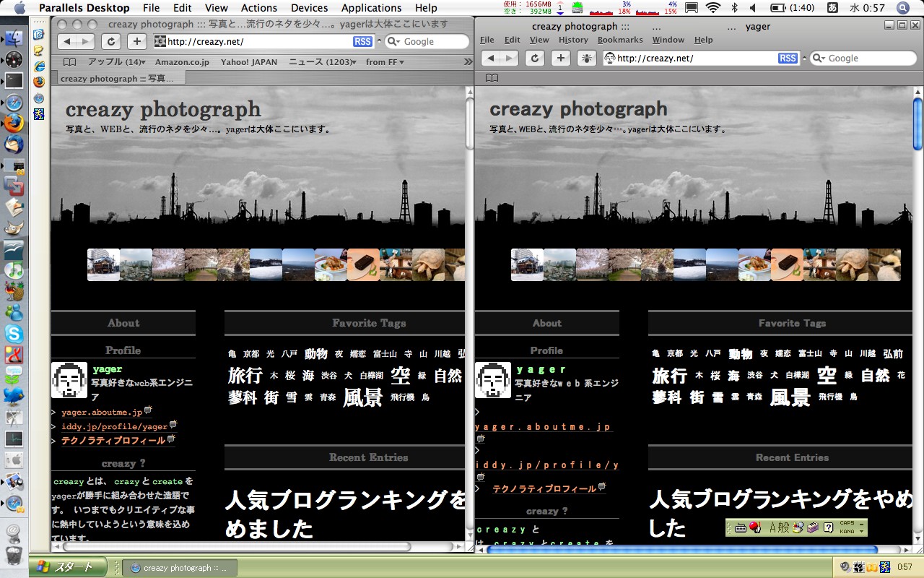This screenshot has width=924, height=578.
Task: Open the yager.aboutme.jp link in left page
Action: click(102, 413)
